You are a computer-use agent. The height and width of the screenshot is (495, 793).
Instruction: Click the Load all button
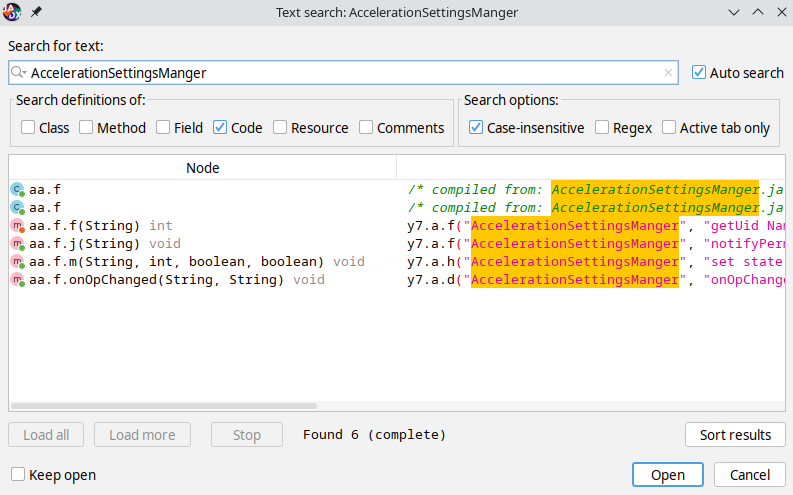(46, 435)
